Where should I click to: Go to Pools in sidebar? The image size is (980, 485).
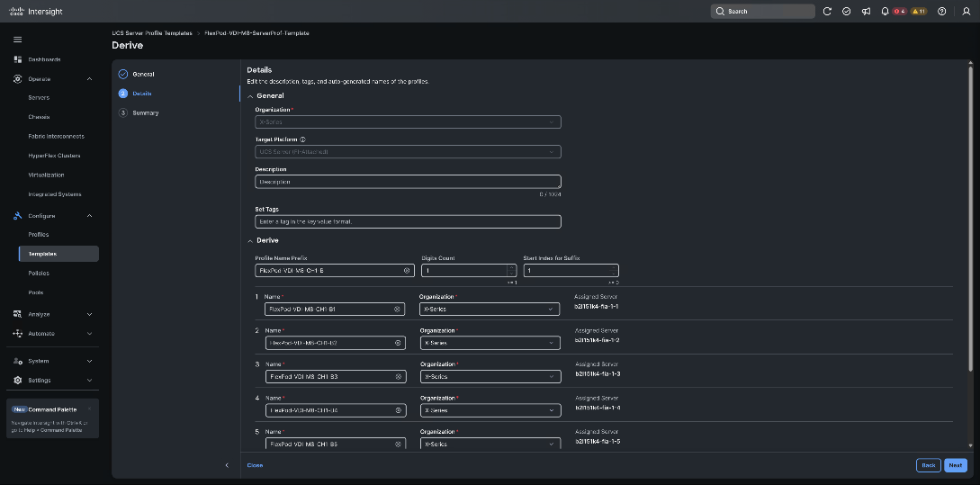pyautogui.click(x=36, y=293)
